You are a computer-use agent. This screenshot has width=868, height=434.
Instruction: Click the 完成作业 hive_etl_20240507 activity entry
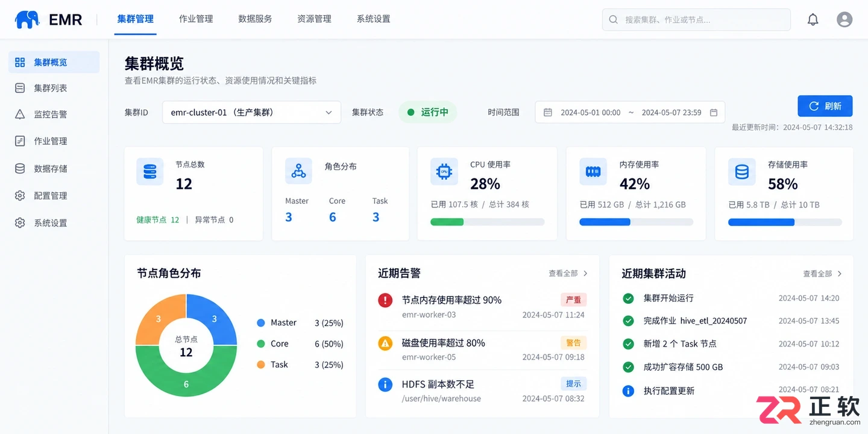[x=695, y=321]
